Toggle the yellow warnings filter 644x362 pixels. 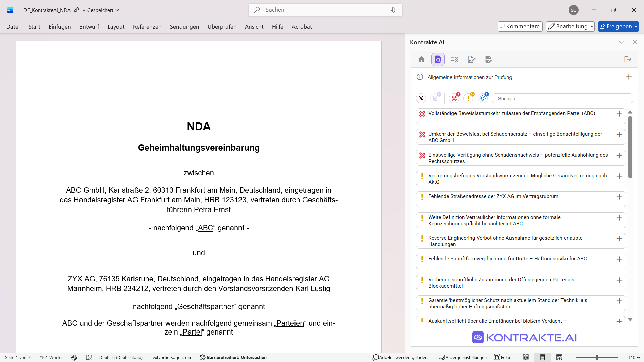(469, 98)
